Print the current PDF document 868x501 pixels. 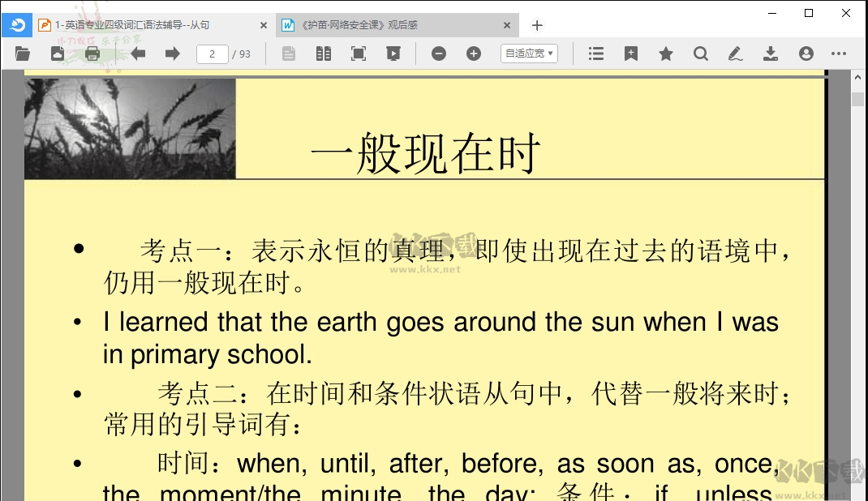pos(92,53)
